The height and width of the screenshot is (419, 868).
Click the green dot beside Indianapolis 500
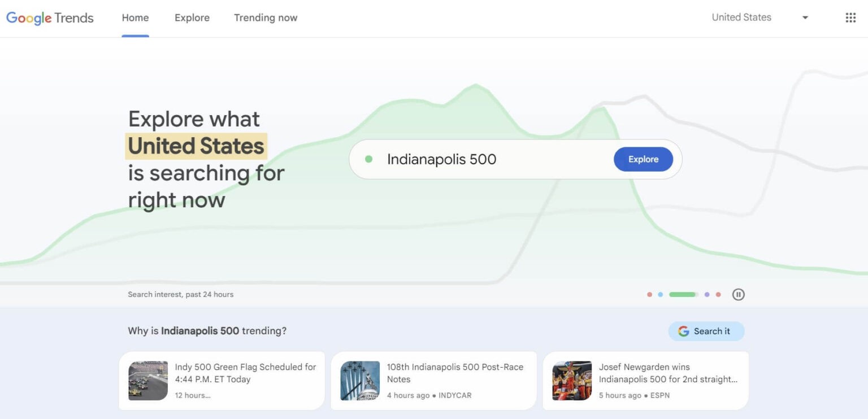(x=369, y=159)
